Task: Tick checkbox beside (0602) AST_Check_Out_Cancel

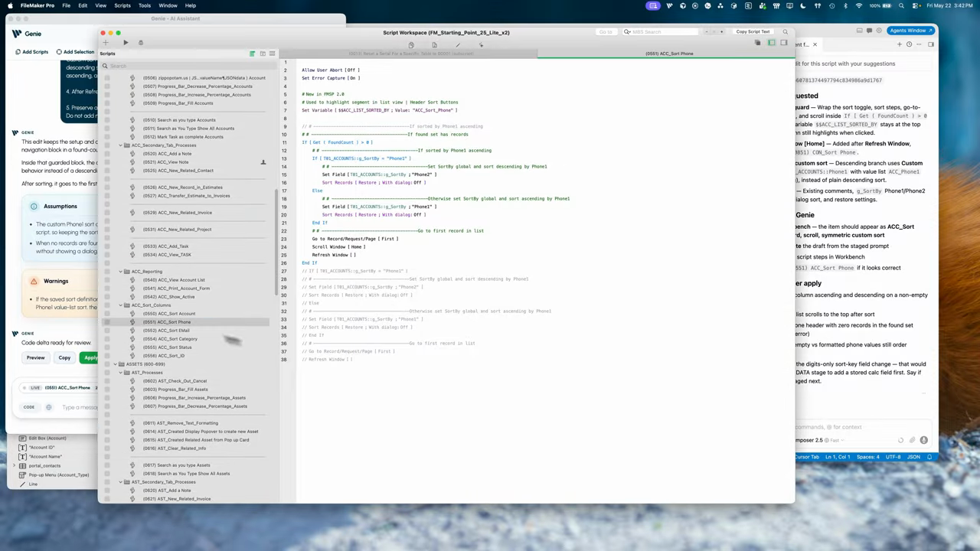Action: [x=106, y=381]
